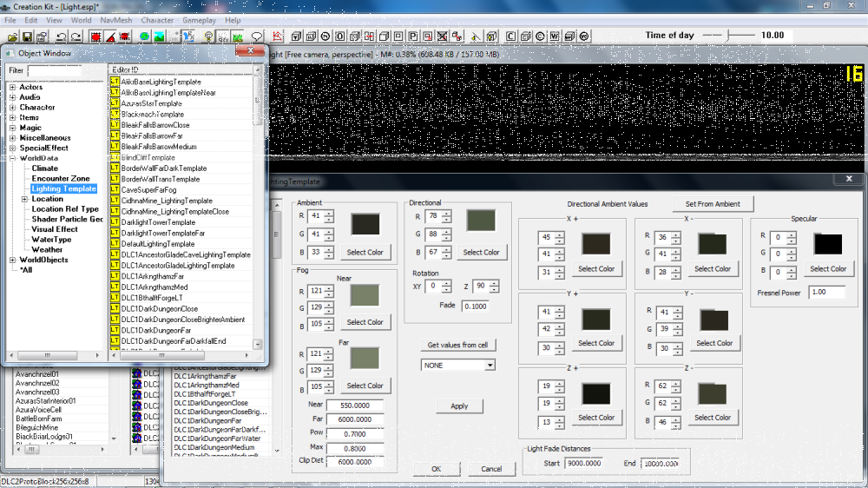
Task: Collapse the WorldData tree node
Action: [13, 158]
